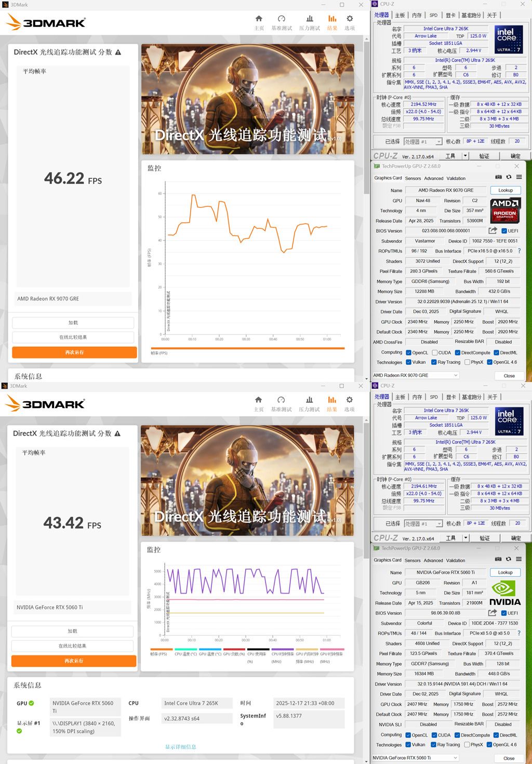Viewport: 532px width, 764px height.
Task: Click 再次运行 button in 46.22 FPS 3DMark window
Action: click(x=74, y=352)
